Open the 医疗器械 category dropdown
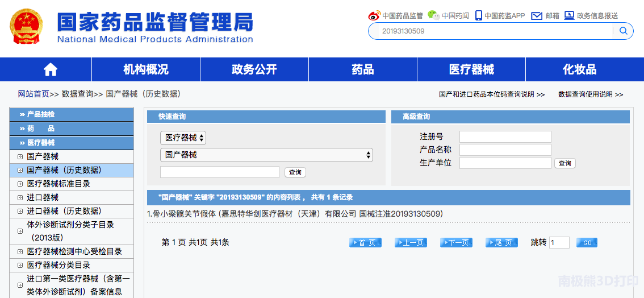Viewport: 644px width, 298px height. click(183, 138)
